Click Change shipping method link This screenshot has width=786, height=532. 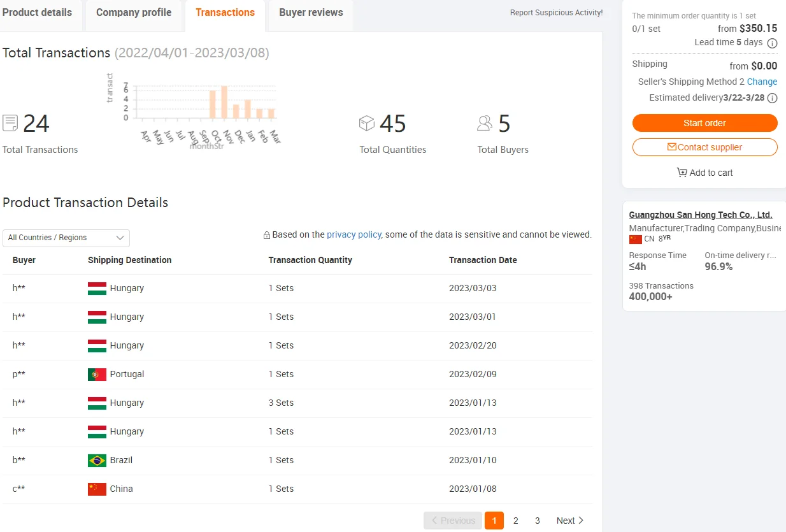[x=762, y=82]
